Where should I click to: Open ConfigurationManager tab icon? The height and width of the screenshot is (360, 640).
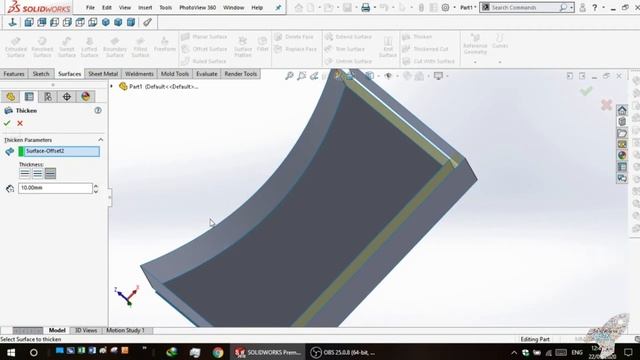tap(48, 96)
